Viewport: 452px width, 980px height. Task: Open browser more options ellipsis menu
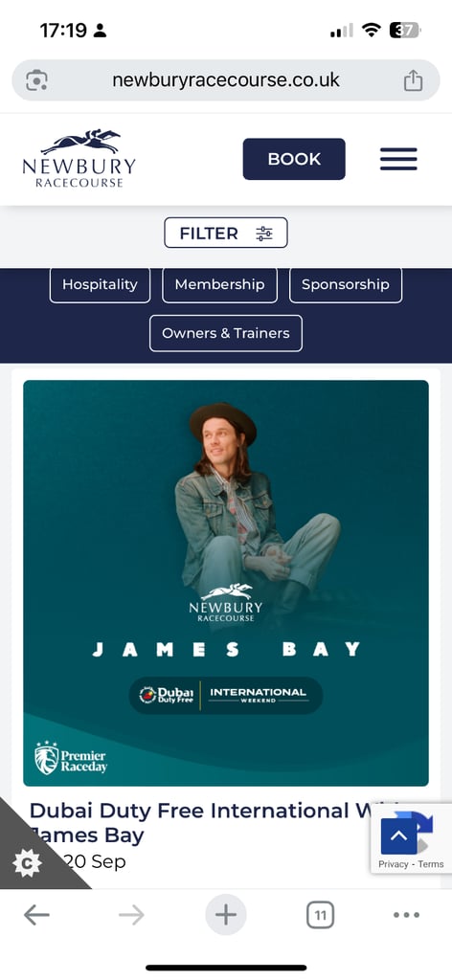pyautogui.click(x=406, y=915)
